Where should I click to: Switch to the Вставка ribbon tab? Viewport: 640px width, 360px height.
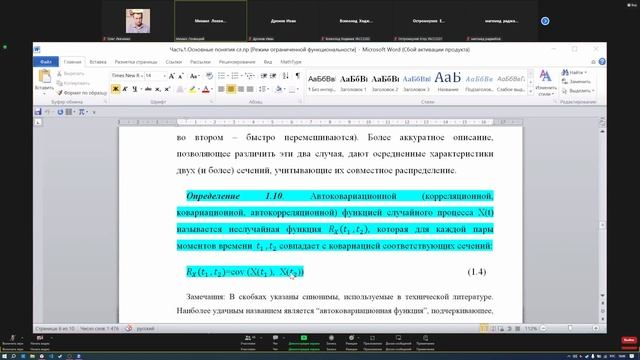[98, 62]
